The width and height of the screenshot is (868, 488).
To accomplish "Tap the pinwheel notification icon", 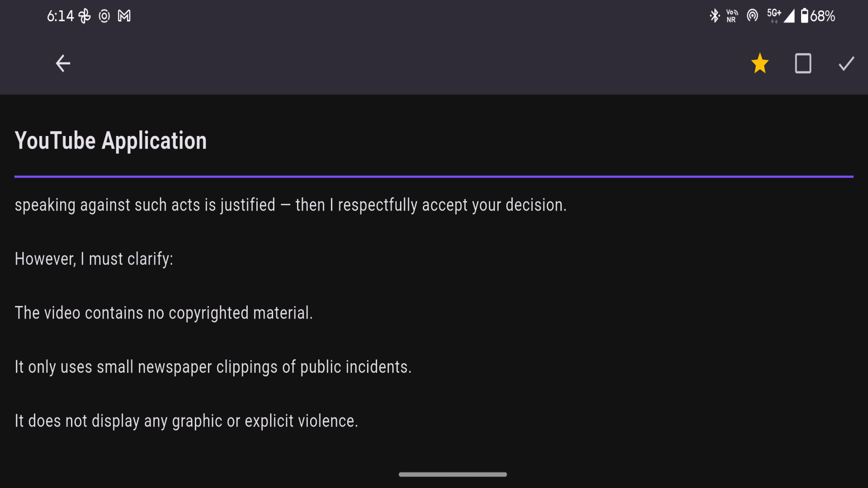I will [x=85, y=16].
